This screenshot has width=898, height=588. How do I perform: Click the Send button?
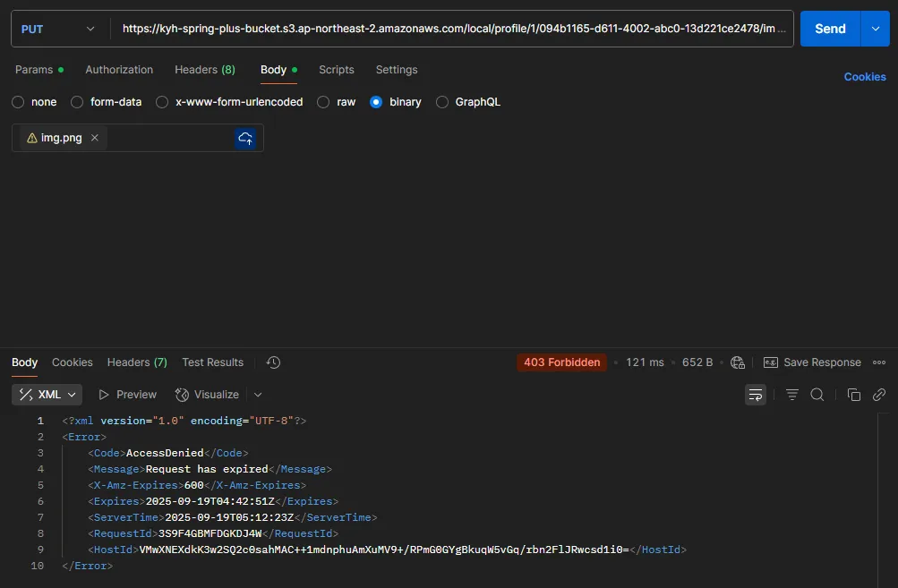pyautogui.click(x=830, y=29)
